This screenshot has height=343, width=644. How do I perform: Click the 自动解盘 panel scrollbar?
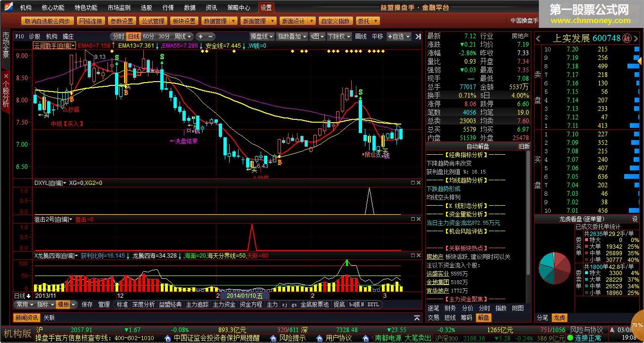pos(528,213)
